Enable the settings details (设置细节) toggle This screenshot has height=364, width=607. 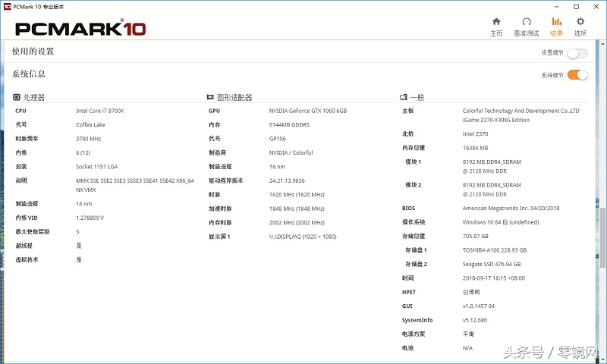pos(577,53)
